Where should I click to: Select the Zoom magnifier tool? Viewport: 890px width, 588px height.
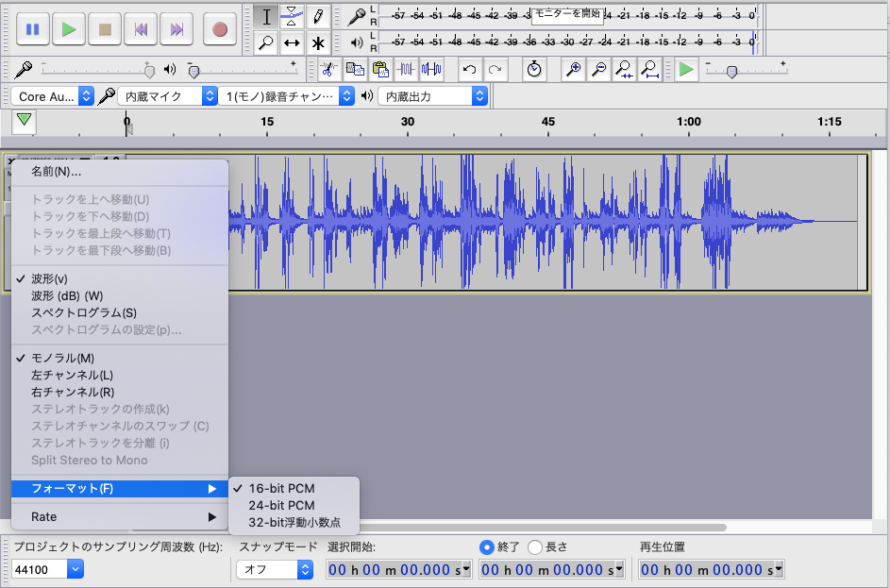click(x=266, y=42)
